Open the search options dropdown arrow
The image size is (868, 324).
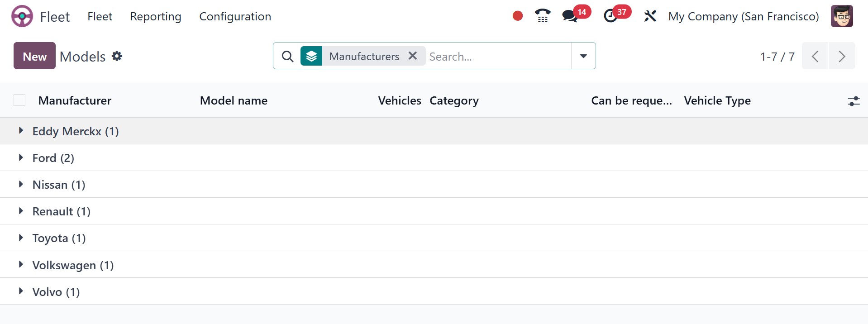tap(583, 56)
